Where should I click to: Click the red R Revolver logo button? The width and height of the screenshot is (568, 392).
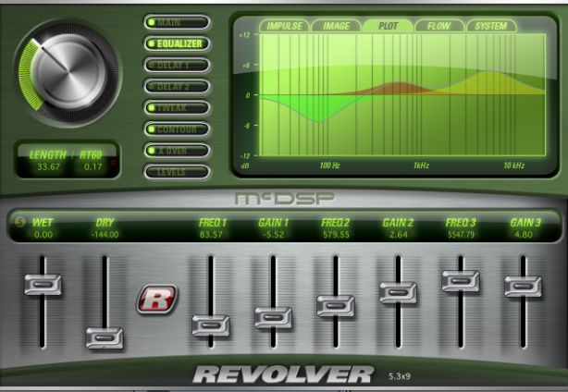coord(157,299)
